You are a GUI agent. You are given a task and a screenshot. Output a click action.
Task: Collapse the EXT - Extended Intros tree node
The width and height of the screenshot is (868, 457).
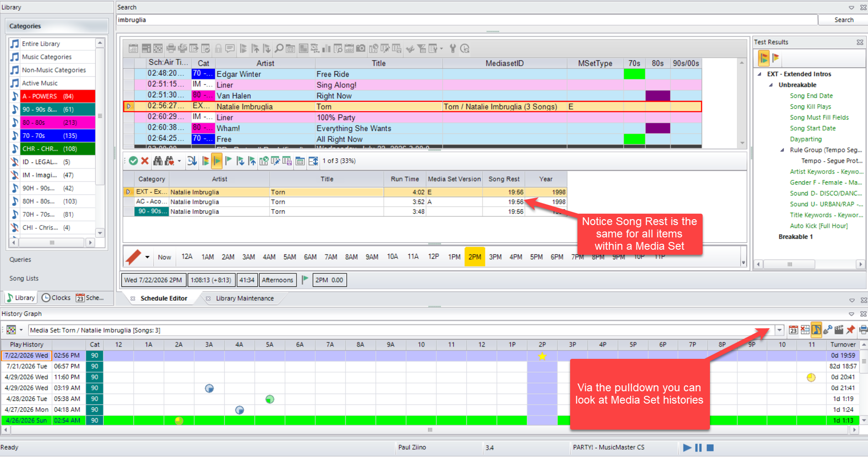click(759, 74)
